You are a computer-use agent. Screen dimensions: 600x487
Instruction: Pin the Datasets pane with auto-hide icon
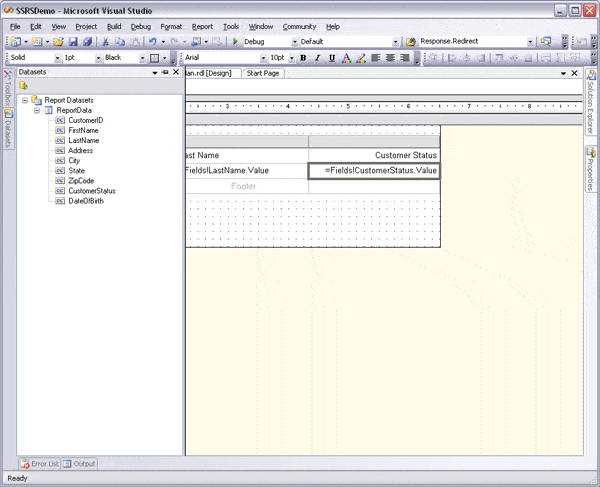[165, 72]
